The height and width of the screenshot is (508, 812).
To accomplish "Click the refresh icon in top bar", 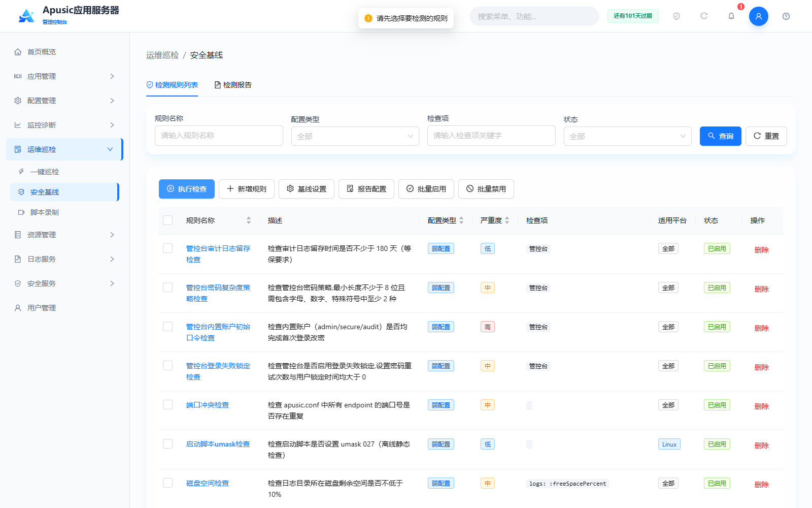I will pos(704,16).
